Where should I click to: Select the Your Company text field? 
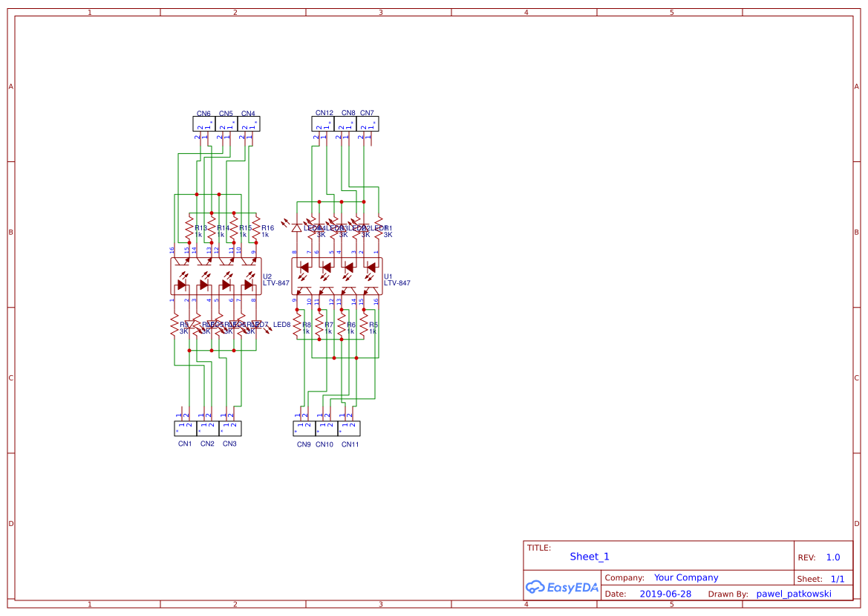click(685, 577)
